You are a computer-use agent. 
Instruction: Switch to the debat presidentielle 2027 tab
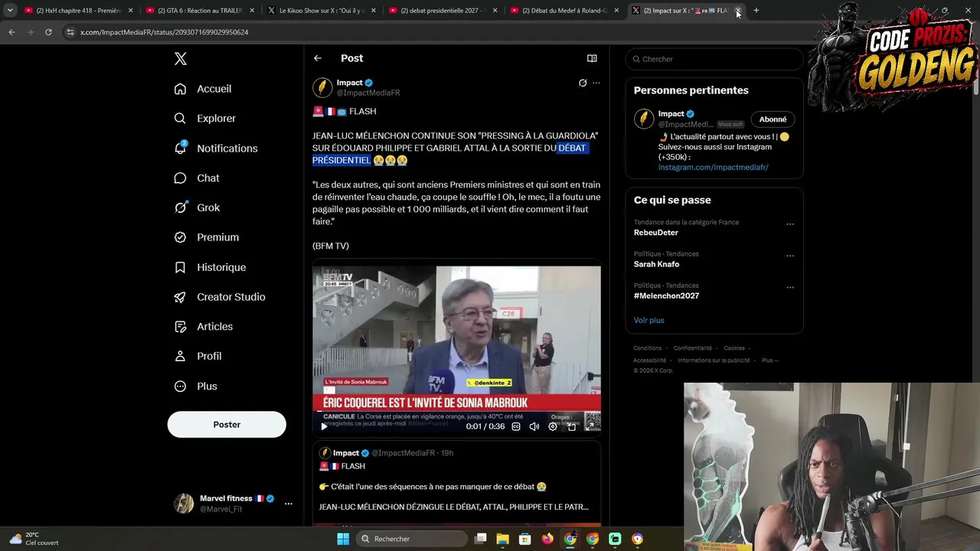[442, 11]
